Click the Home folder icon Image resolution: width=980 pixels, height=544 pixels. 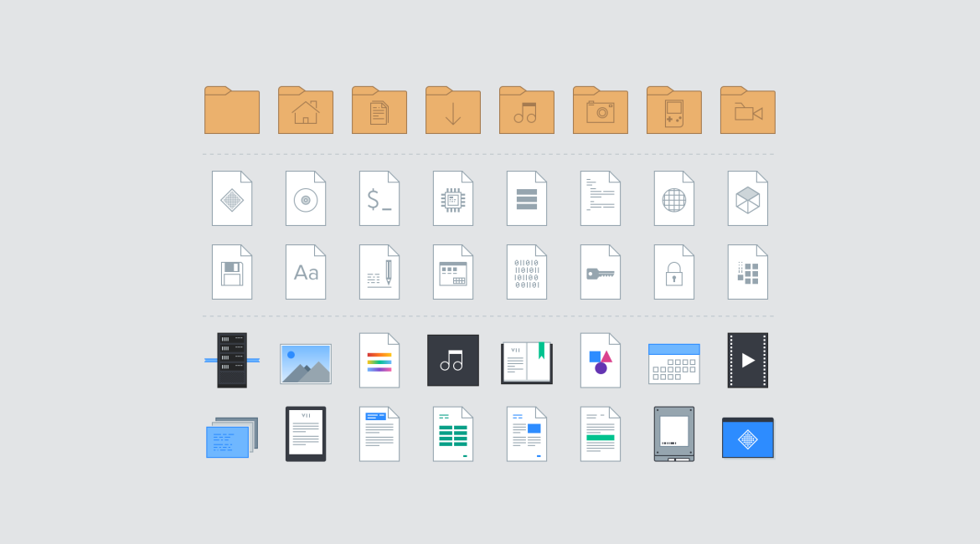click(x=305, y=110)
